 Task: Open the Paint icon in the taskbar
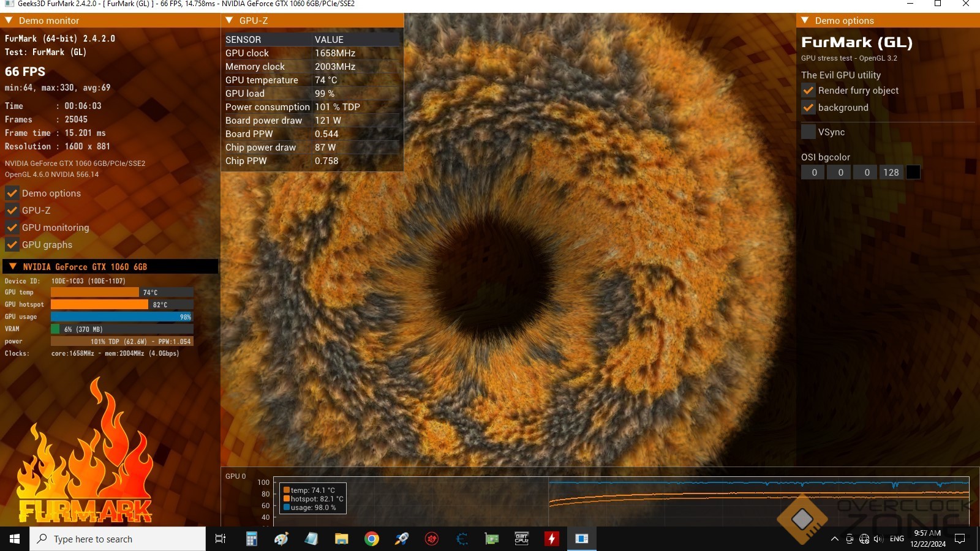[x=281, y=539]
